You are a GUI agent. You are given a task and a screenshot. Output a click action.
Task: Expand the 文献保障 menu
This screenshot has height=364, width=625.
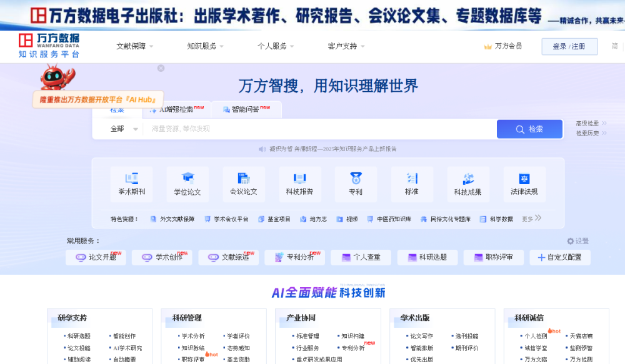click(135, 46)
